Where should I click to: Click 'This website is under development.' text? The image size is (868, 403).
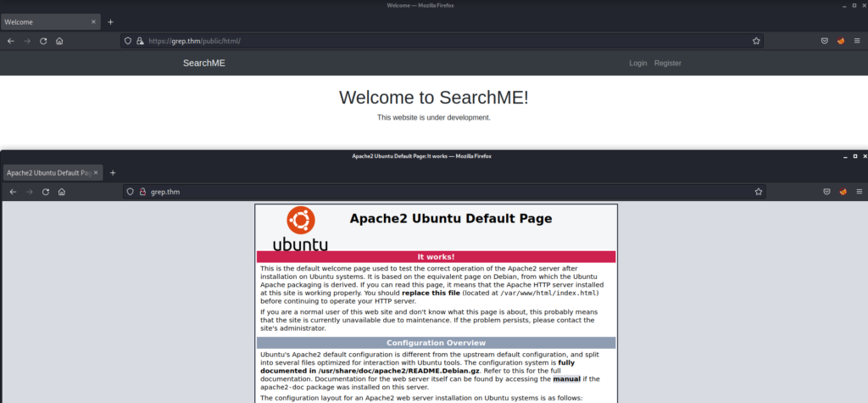(434, 118)
